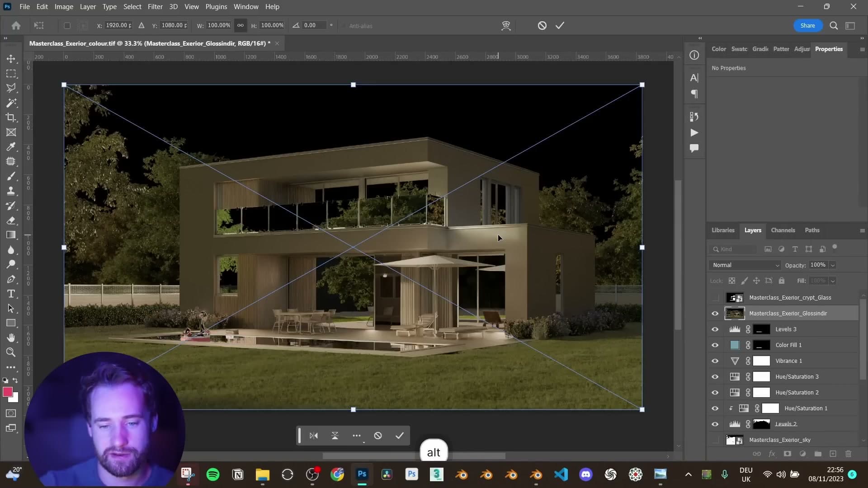Select the Polygonal Lasso tool
The image size is (868, 488).
pos(11,88)
